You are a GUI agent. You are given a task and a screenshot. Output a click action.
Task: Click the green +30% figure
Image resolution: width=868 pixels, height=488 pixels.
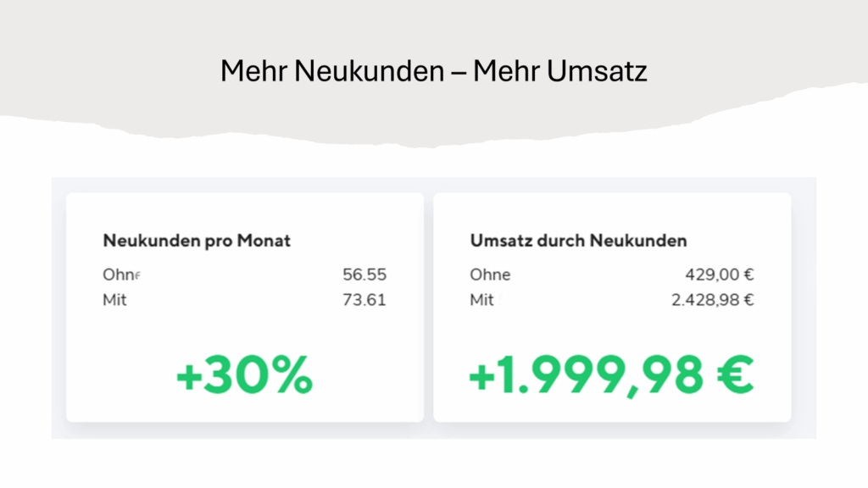point(244,377)
